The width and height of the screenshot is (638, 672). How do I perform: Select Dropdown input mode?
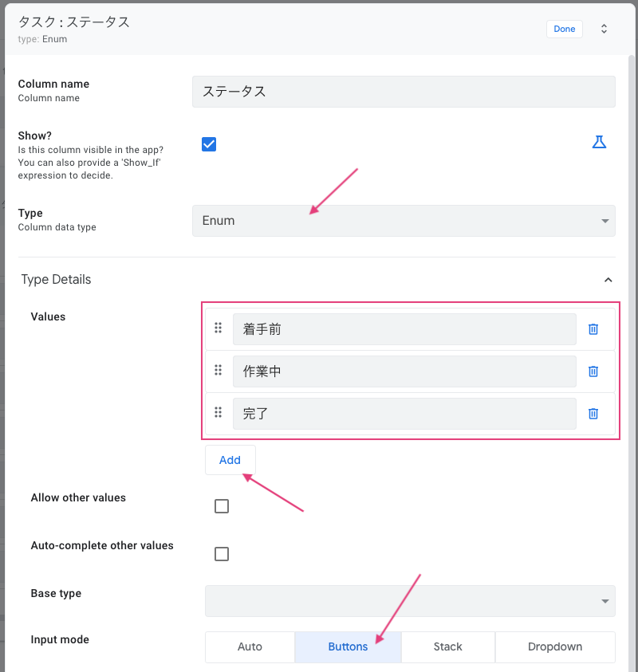[555, 646]
